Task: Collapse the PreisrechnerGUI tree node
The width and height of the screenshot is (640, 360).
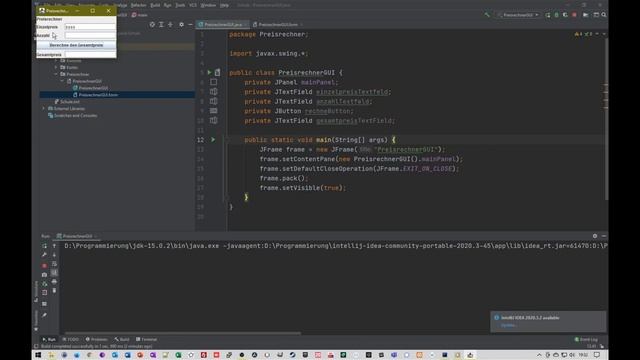Action: click(62, 81)
